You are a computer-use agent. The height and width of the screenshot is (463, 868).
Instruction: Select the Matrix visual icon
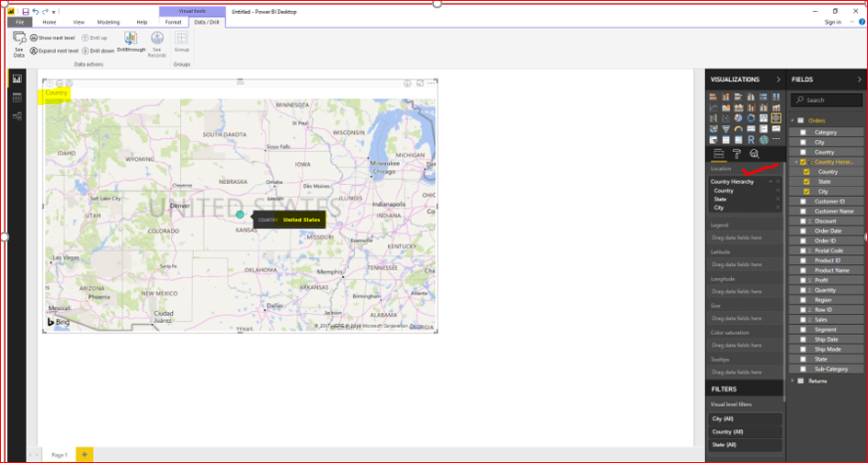[x=738, y=140]
